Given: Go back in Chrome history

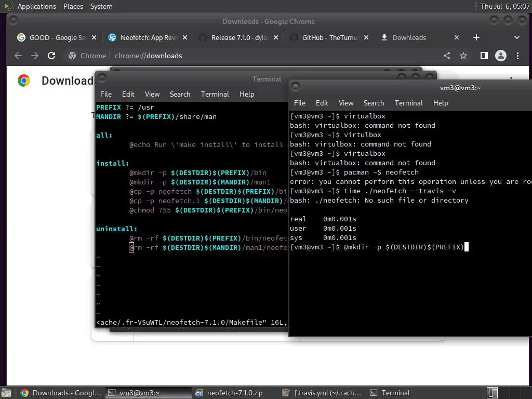Looking at the screenshot, I should tap(18, 56).
